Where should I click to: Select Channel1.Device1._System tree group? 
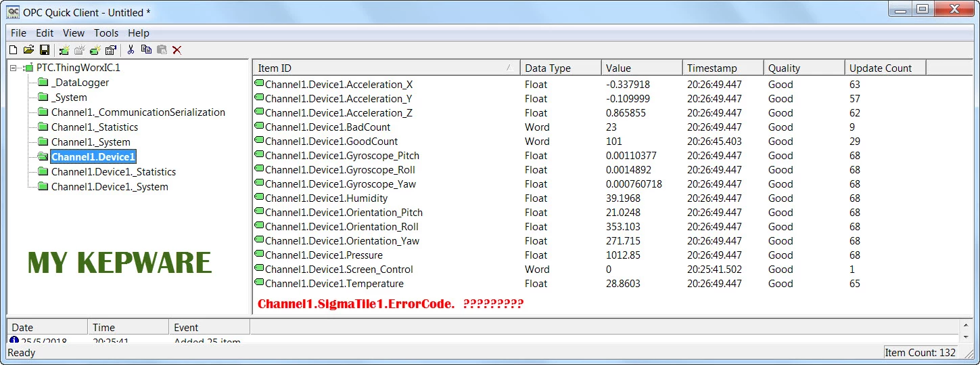110,187
